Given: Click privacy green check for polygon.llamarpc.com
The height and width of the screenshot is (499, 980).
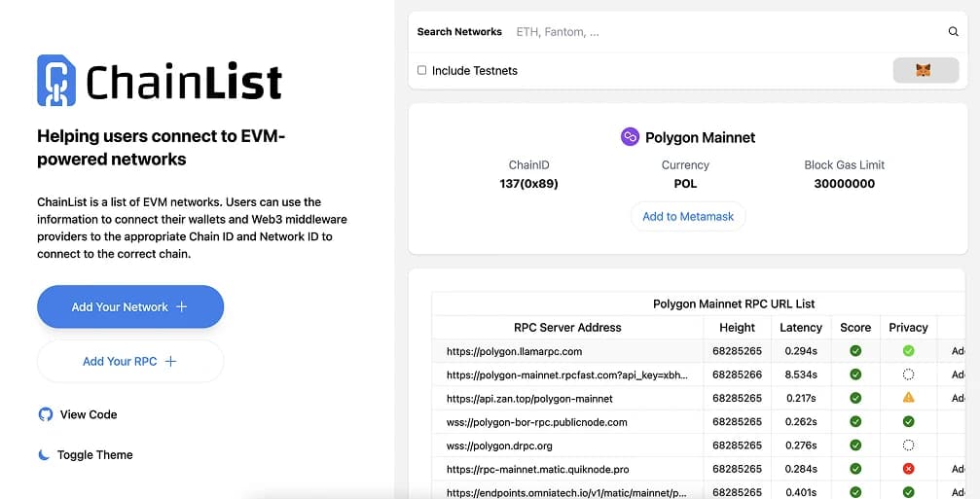Looking at the screenshot, I should click(x=908, y=351).
